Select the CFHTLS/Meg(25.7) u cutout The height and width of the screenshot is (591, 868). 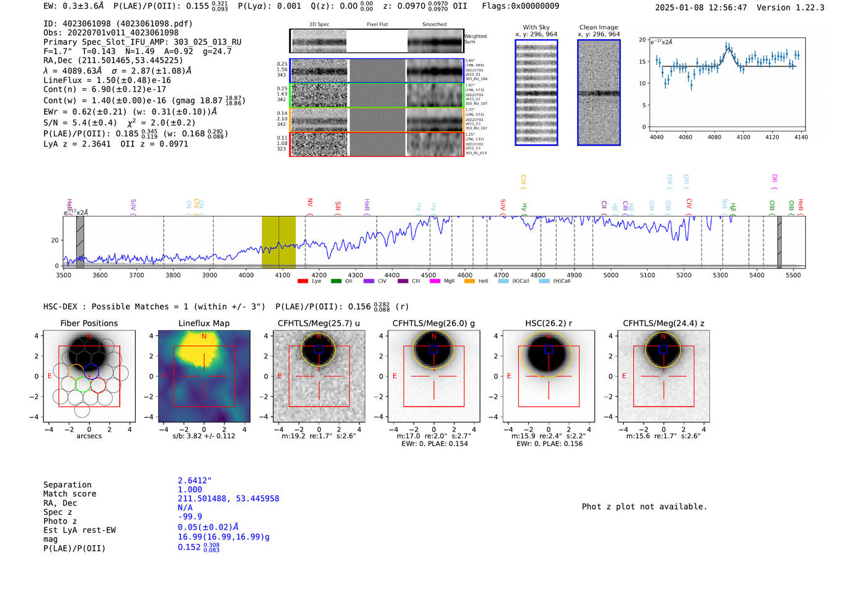tap(319, 376)
